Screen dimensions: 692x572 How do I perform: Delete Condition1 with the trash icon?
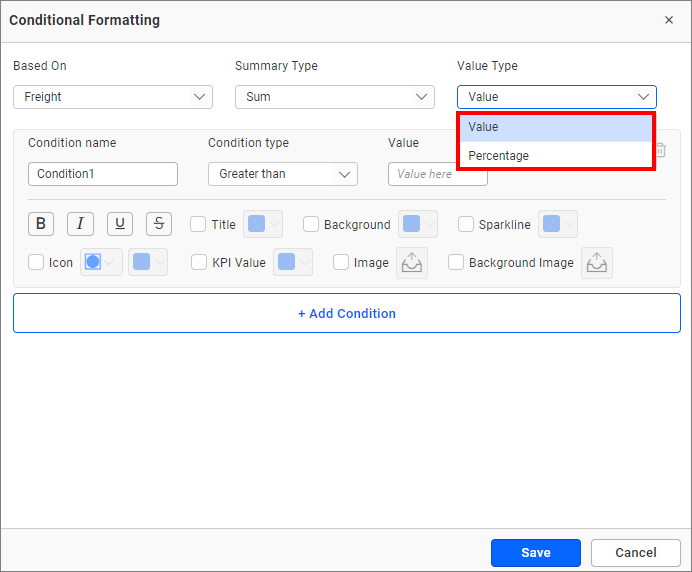660,151
